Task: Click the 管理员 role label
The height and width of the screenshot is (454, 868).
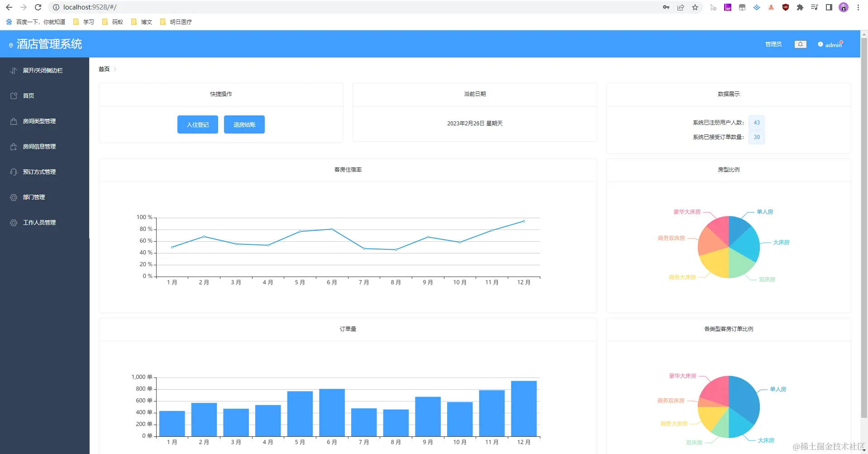Action: pos(773,44)
